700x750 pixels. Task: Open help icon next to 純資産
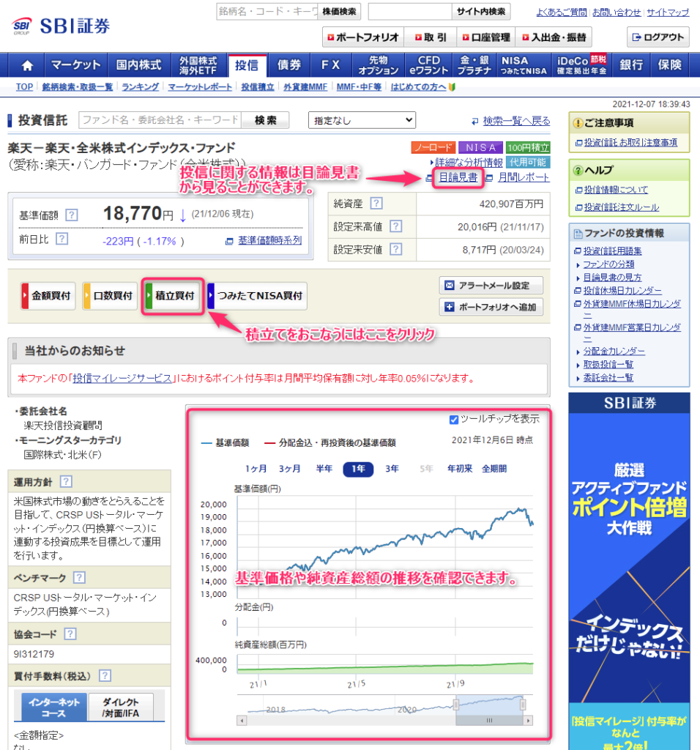376,204
